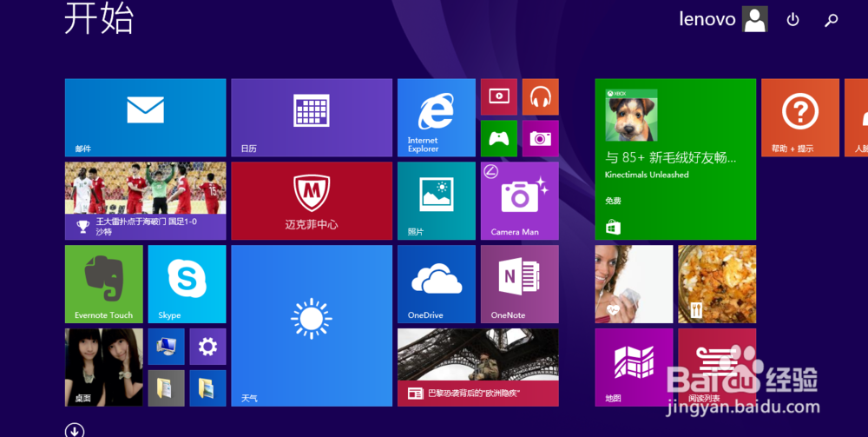Open the 日历 Calendar tile

click(x=312, y=117)
